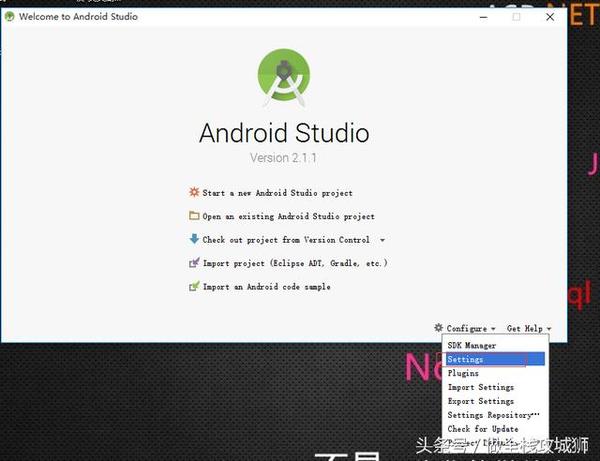The image size is (600, 461).
Task: Open the Configure dropdown menu
Action: pos(471,328)
